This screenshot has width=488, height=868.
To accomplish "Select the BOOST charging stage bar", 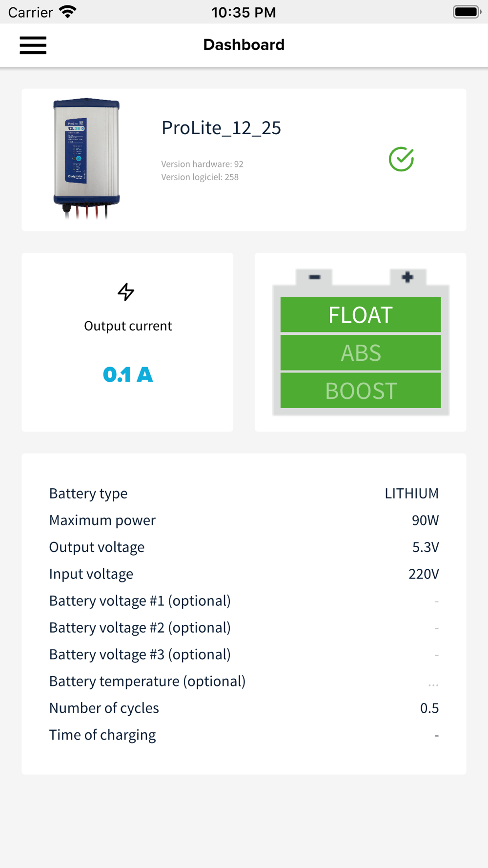I will [x=361, y=391].
